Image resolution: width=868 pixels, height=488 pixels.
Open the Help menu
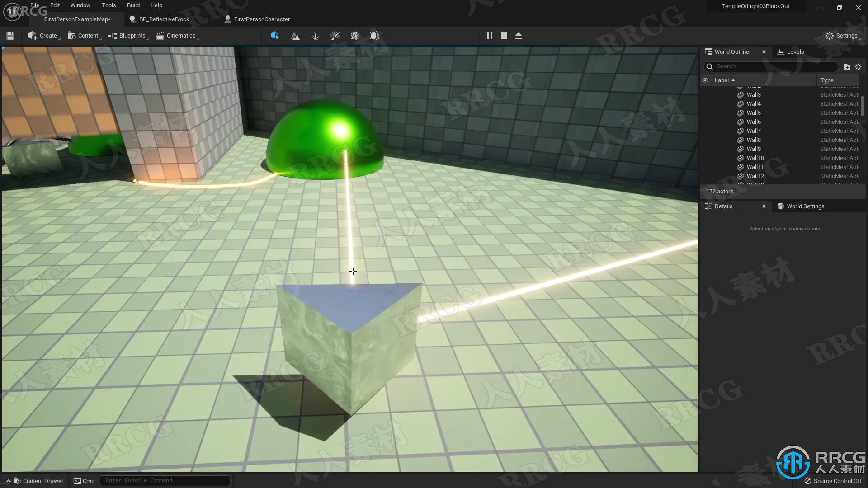(x=156, y=5)
